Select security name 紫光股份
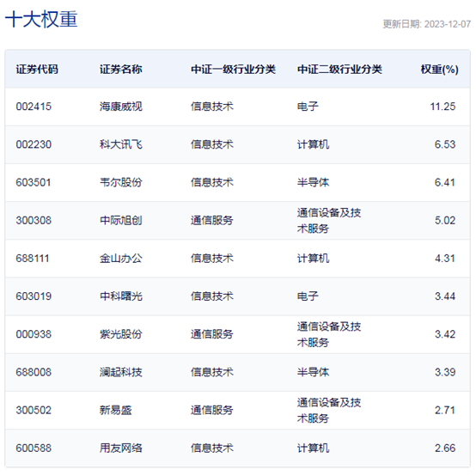The width and height of the screenshot is (476, 476). click(x=121, y=334)
